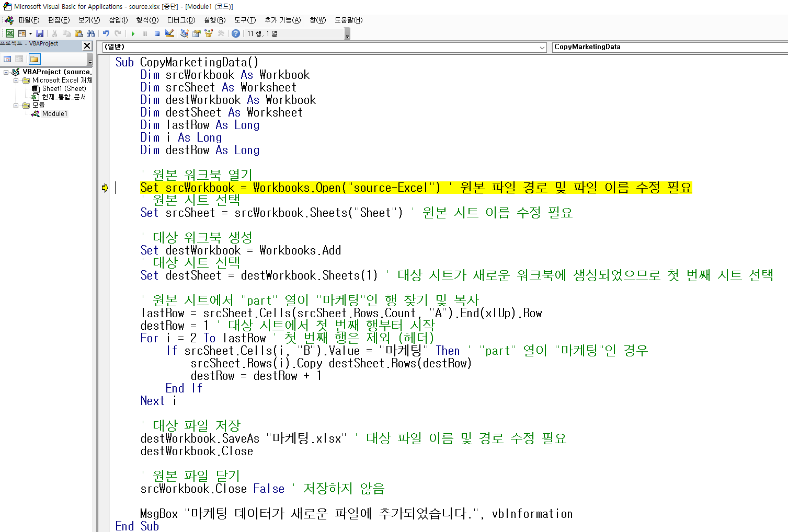Open Project Explorer from the toolbar
This screenshot has width=788, height=532.
[184, 33]
